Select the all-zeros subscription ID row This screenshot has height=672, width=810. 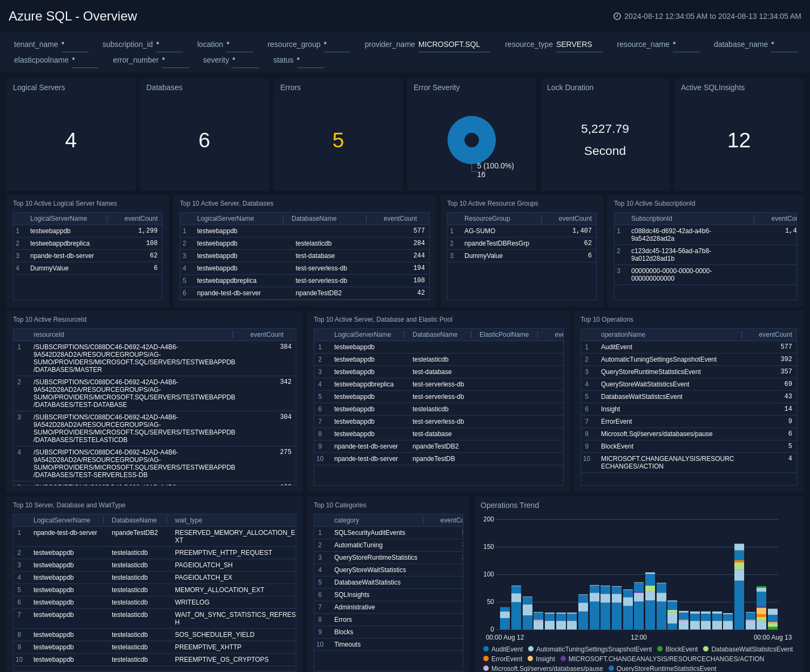point(705,275)
